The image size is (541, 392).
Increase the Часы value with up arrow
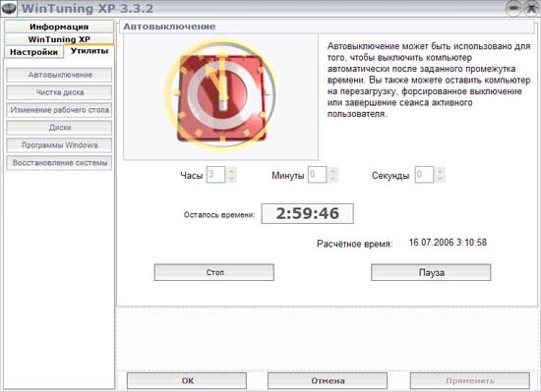[x=232, y=171]
